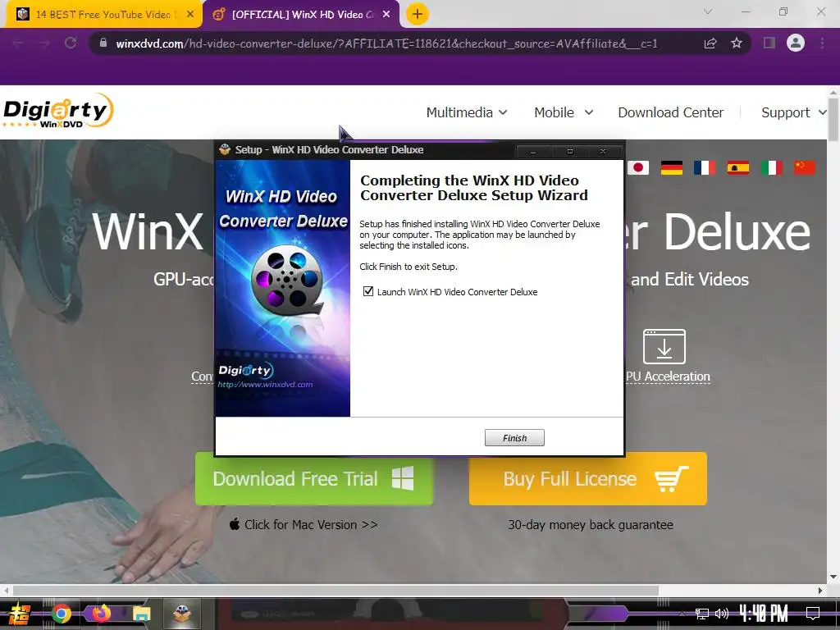
Task: Click the browser forward arrow
Action: pyautogui.click(x=44, y=43)
